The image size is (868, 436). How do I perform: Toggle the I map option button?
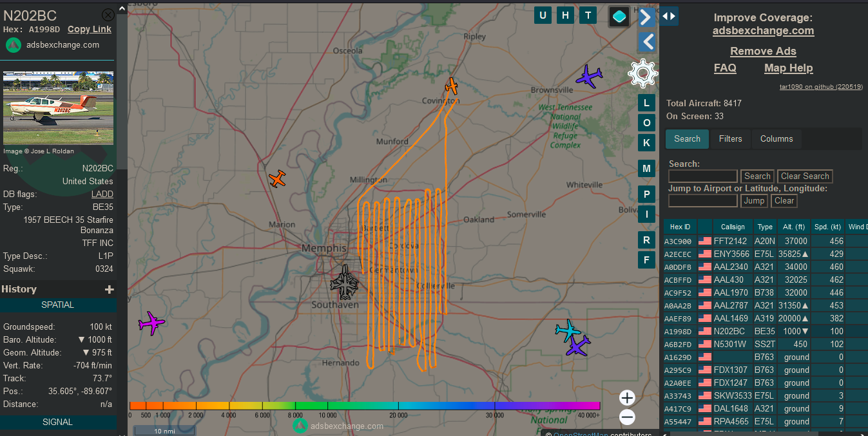647,214
